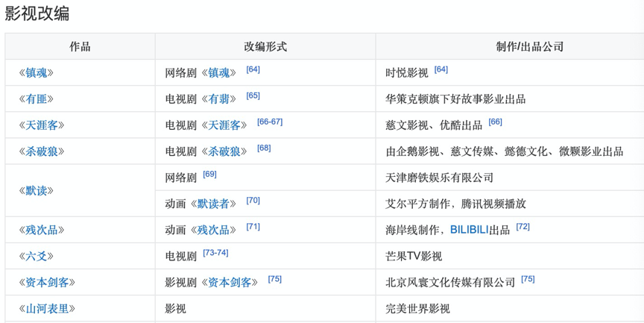Open the 《六爻》 novel link
644x323 pixels.
point(36,257)
